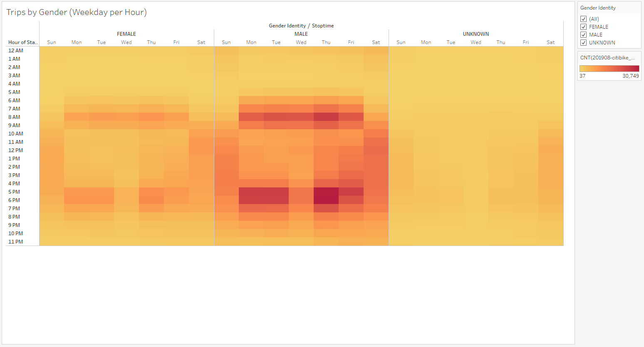
Task: Select the 12 PM row label
Action: point(16,150)
